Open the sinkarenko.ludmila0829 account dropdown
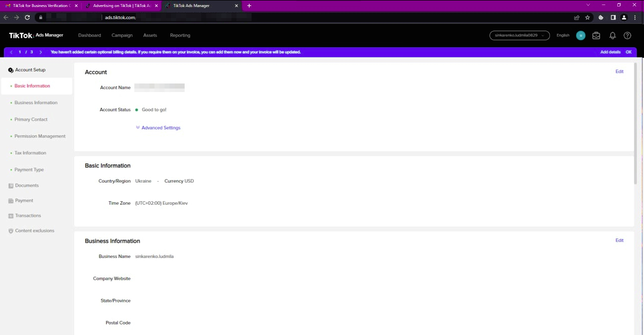Viewport: 644px width, 335px height. point(519,36)
